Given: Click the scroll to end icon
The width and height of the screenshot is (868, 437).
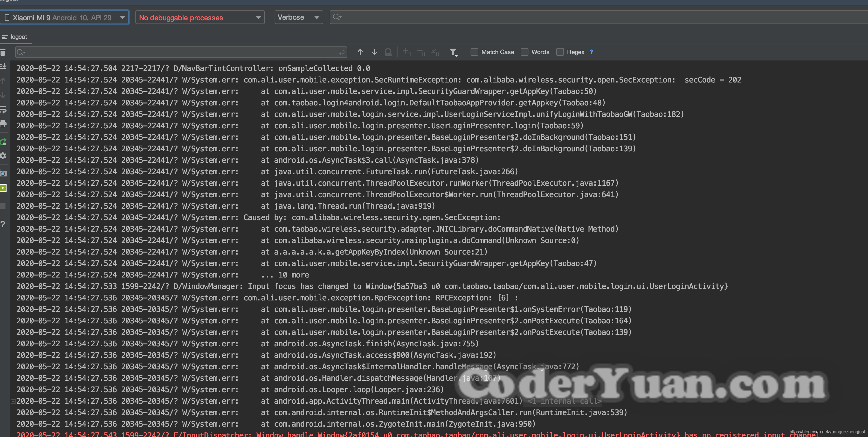Looking at the screenshot, I should point(3,66).
